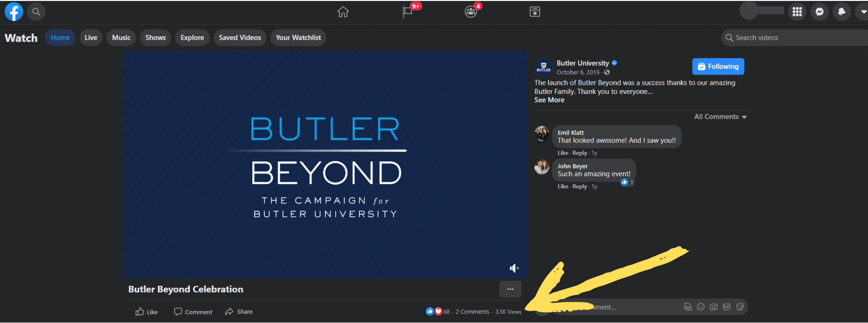Expand post text with See More
Image resolution: width=868 pixels, height=323 pixels.
(x=549, y=100)
